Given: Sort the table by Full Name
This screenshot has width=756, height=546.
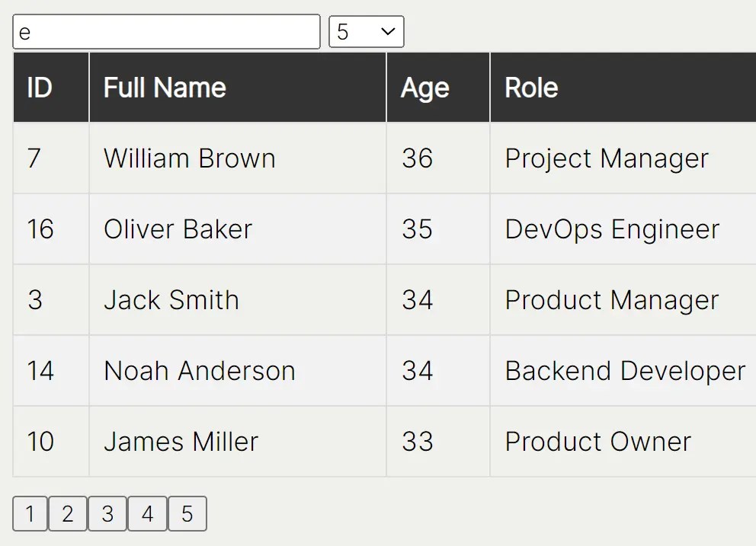Looking at the screenshot, I should (164, 87).
